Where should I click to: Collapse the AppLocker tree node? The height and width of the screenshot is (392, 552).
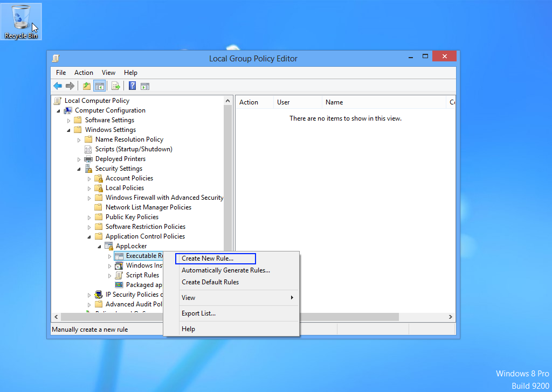click(x=99, y=247)
